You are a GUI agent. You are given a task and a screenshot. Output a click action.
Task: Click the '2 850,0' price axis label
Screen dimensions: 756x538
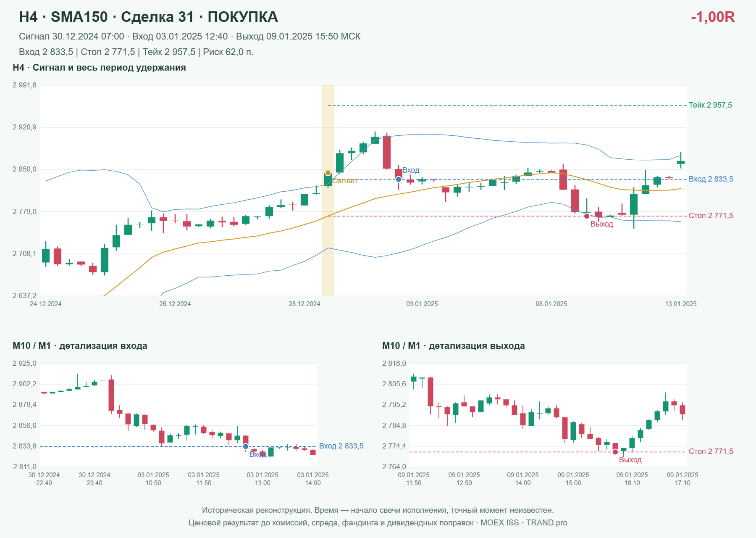[x=24, y=169]
